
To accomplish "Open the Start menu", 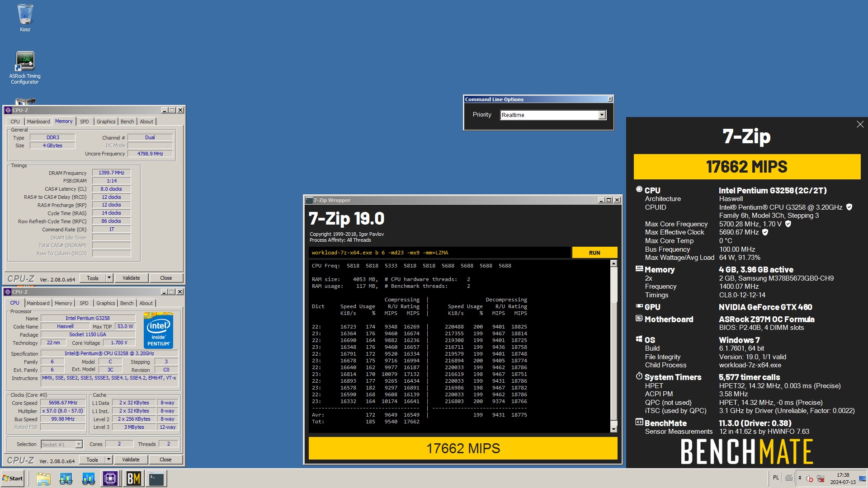I will click(x=13, y=479).
